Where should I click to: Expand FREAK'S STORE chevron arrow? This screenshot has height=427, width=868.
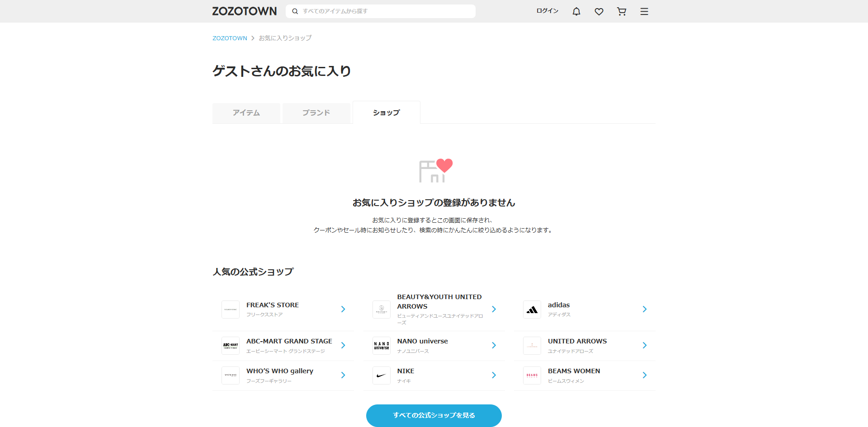point(343,309)
